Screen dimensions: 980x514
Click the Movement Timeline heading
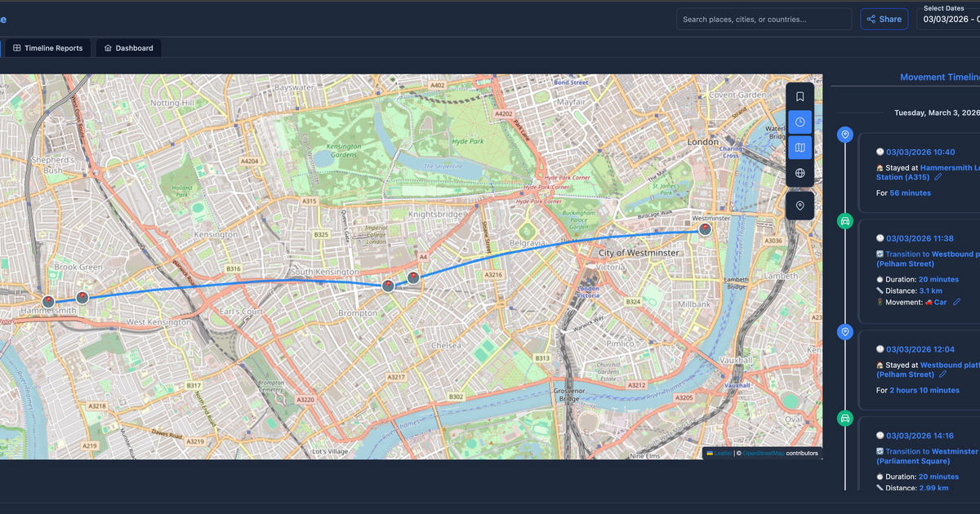[x=940, y=78]
